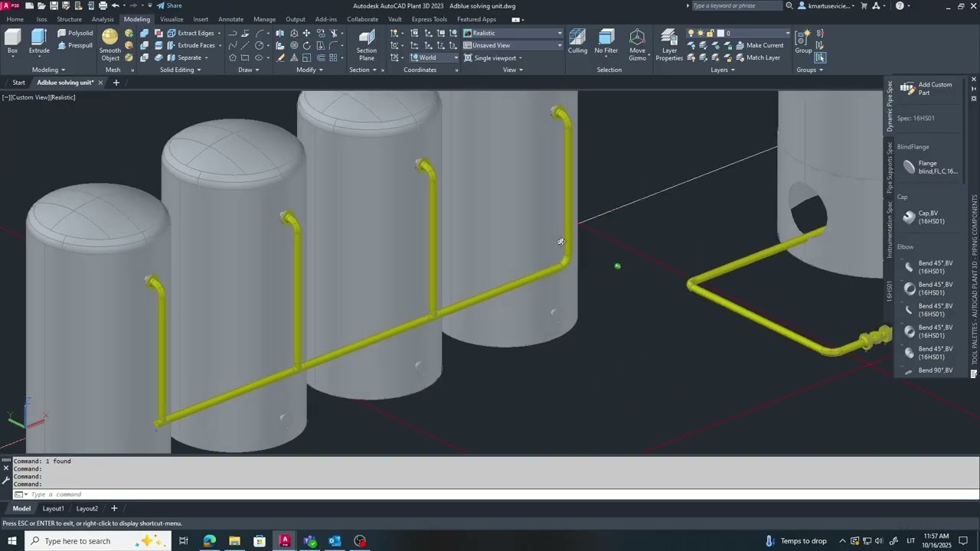Open the Express Tools ribbon tab
Viewport: 980px width, 551px height.
coord(430,19)
